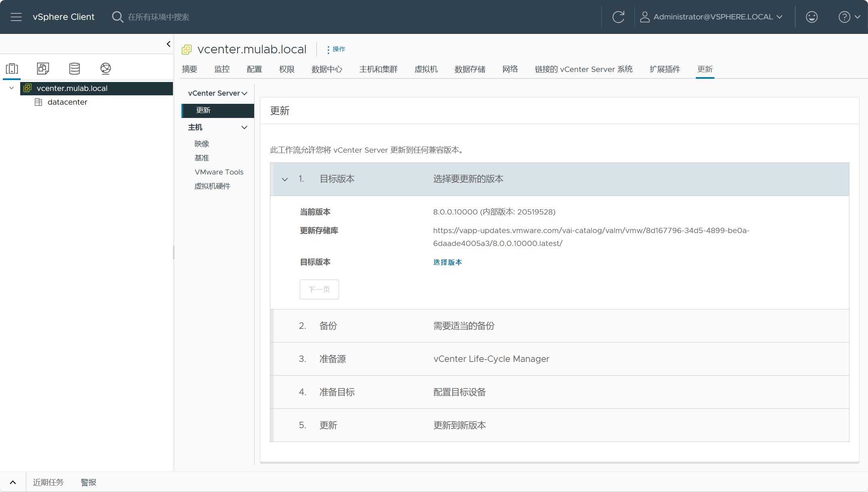Click step 3 准备源 row
Screen dimensions: 868x492
coord(560,359)
